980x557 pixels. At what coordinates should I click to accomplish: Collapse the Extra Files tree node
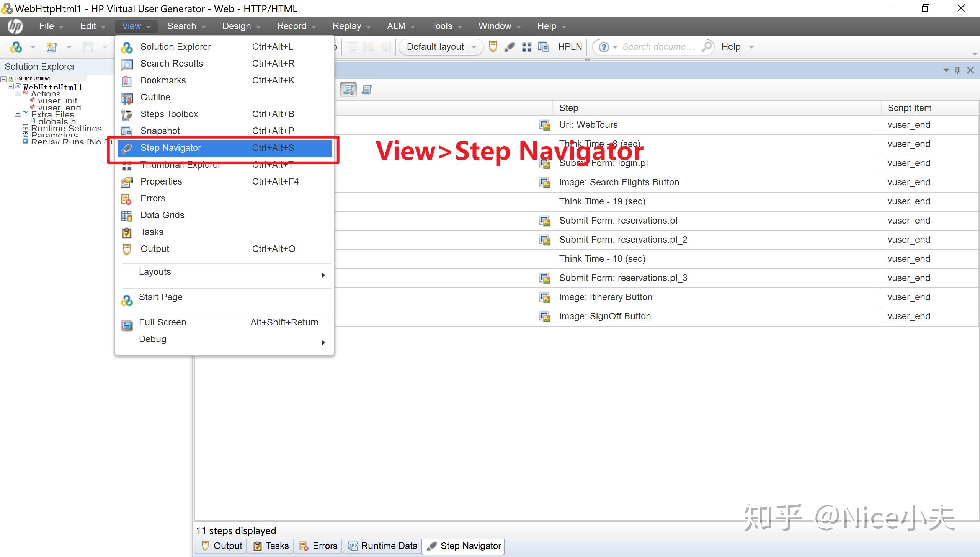18,114
